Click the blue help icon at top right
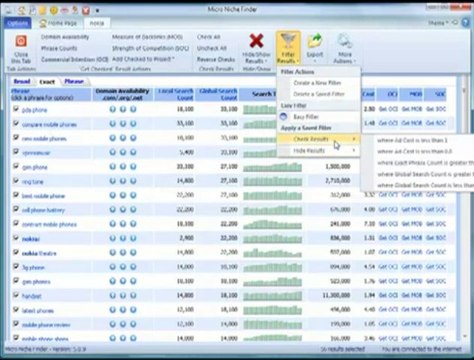 (x=466, y=22)
